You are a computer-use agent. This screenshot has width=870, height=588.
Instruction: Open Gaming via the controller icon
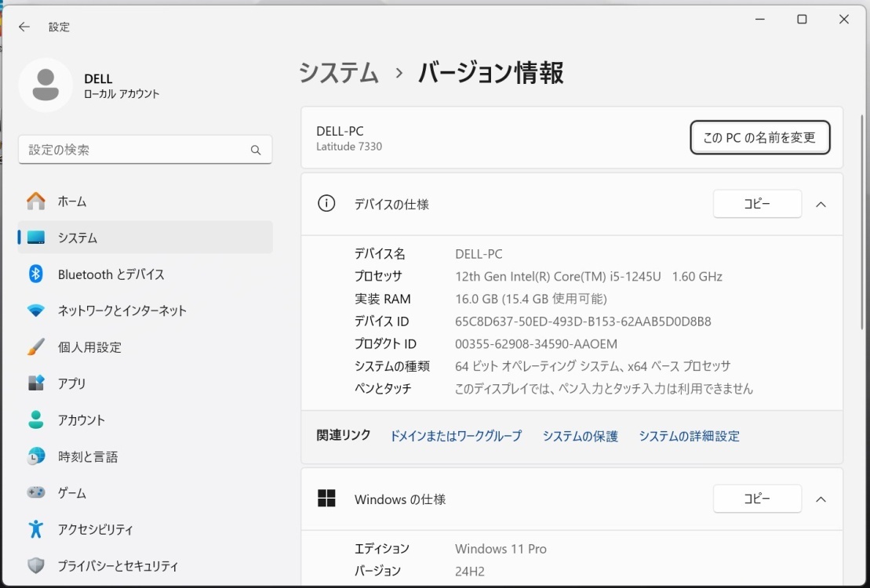click(36, 493)
